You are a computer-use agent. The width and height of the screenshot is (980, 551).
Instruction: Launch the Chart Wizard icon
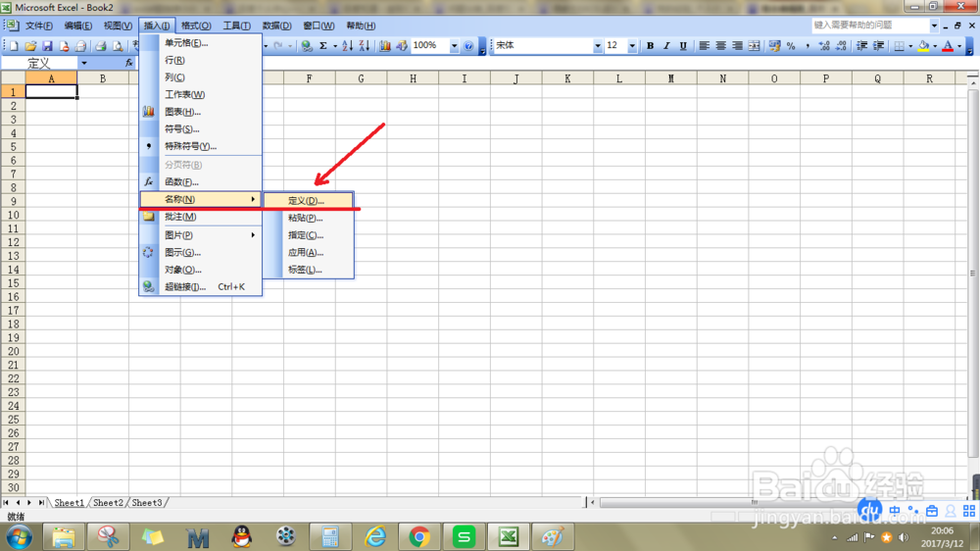click(385, 46)
